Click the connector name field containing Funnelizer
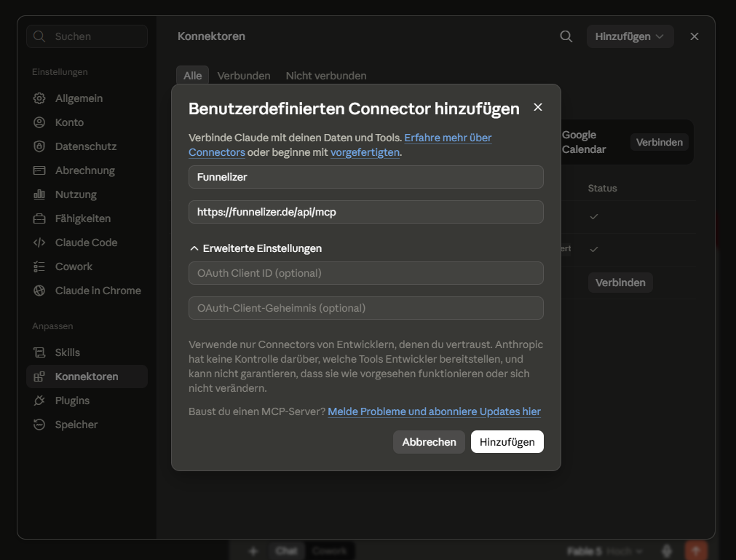 (x=366, y=177)
